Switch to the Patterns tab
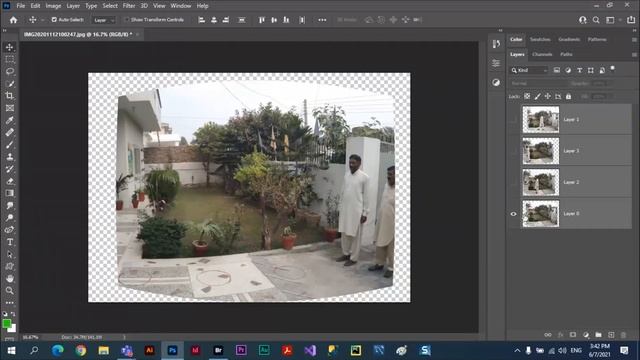Viewport: 640px width, 360px height. [x=597, y=40]
